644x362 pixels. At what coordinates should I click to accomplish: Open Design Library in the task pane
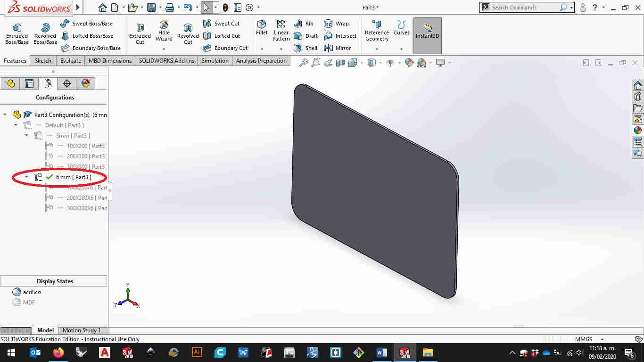click(638, 97)
